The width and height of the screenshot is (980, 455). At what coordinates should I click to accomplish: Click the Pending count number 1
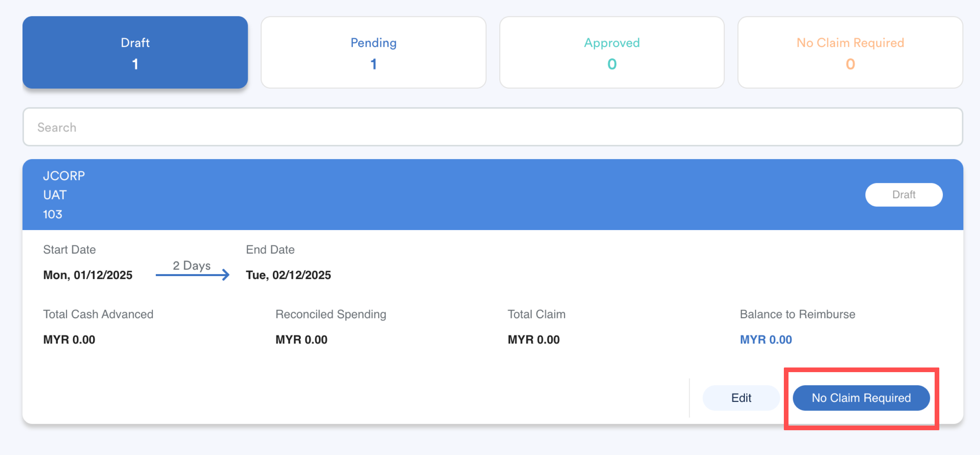373,64
